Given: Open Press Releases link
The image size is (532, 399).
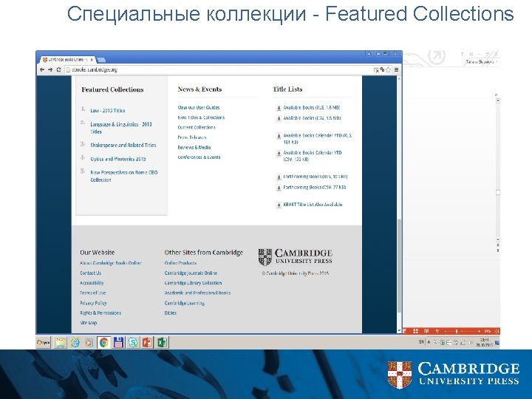Looking at the screenshot, I should (x=191, y=137).
